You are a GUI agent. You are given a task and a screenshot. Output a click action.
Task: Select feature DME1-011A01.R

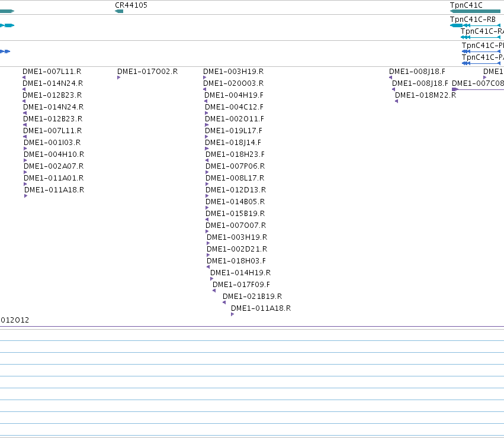point(54,178)
